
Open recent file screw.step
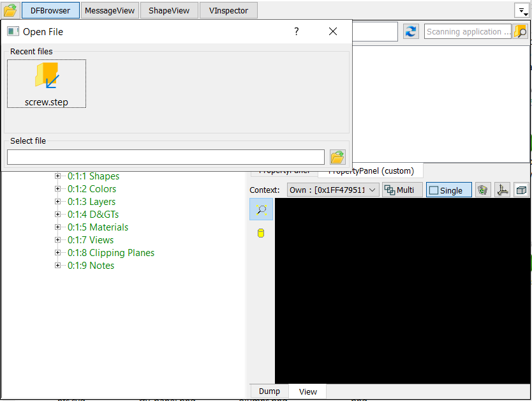click(x=47, y=84)
